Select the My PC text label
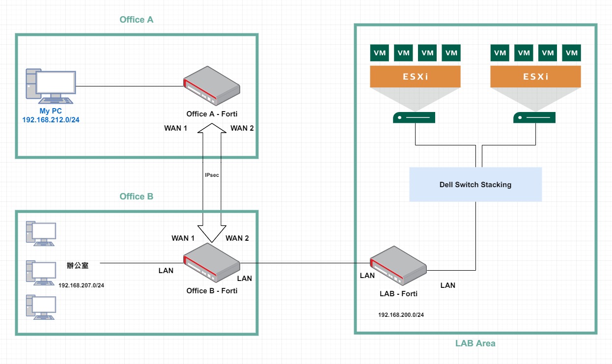This screenshot has height=364, width=612. coord(51,111)
